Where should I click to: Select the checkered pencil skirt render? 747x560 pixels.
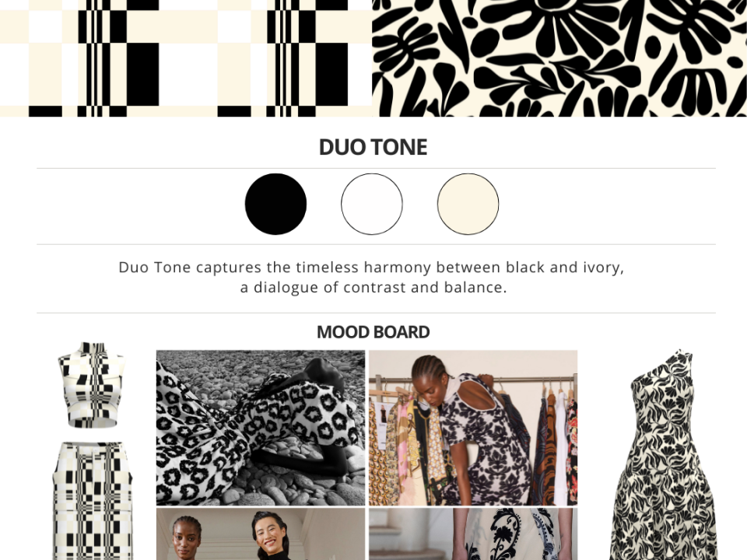pyautogui.click(x=93, y=501)
